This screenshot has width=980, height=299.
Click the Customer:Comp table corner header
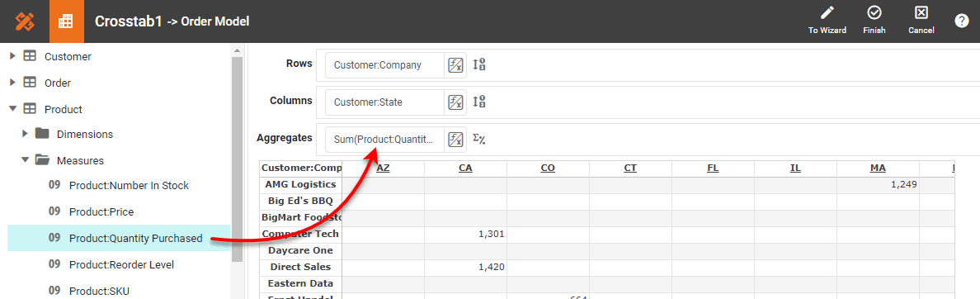click(300, 168)
